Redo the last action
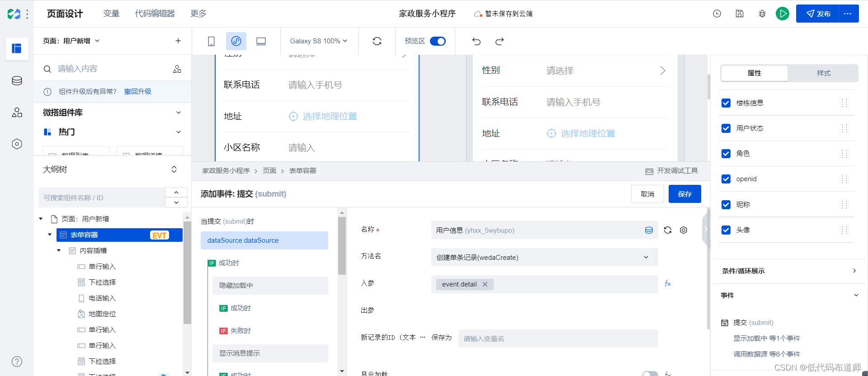The height and width of the screenshot is (376, 868). (x=499, y=41)
